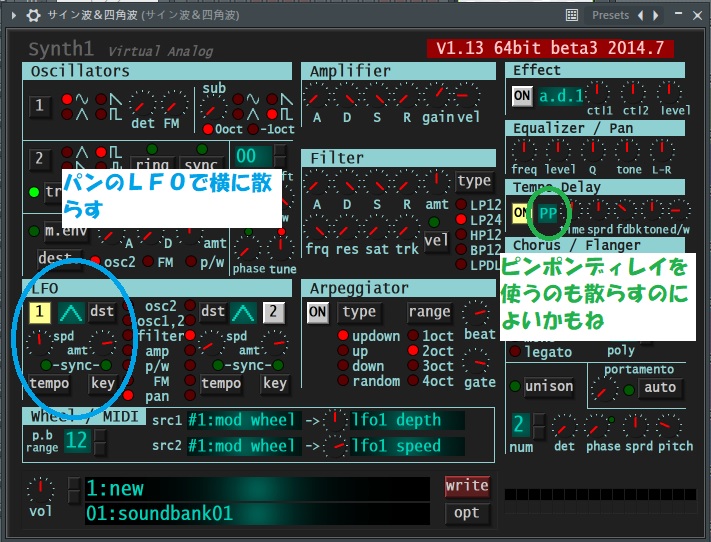
Task: Change LFO 2 triangle waveform icon
Action: (x=243, y=313)
